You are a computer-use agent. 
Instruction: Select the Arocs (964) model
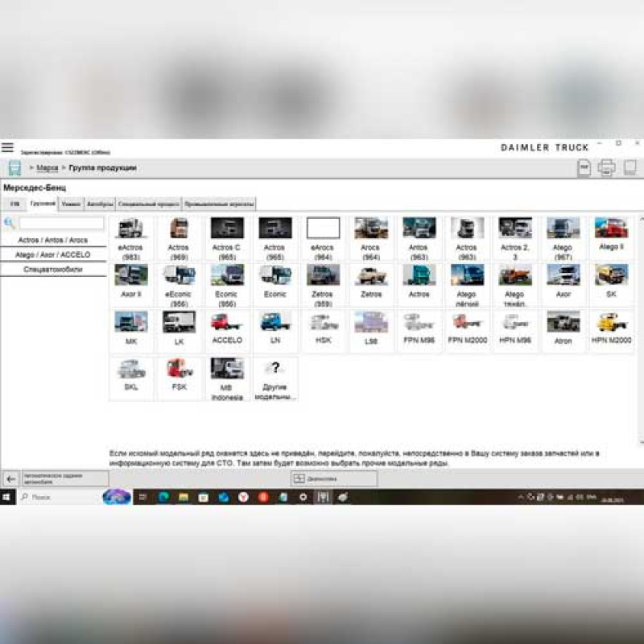click(371, 238)
